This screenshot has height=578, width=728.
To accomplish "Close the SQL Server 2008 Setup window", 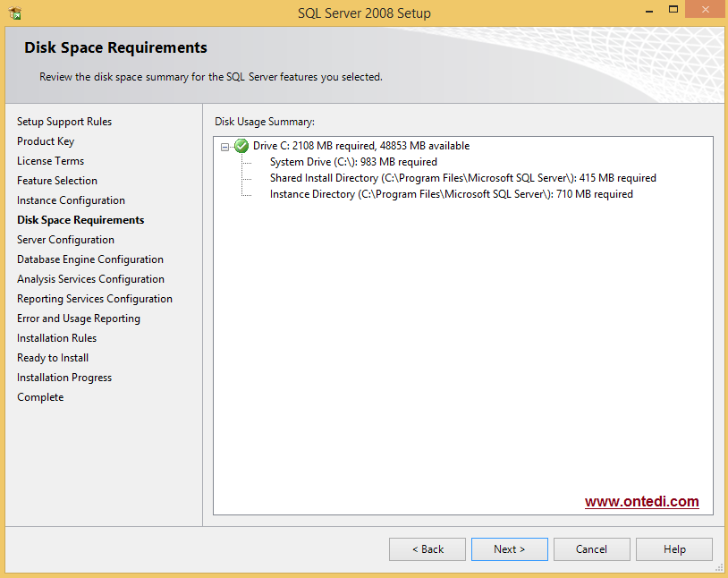I will 706,9.
